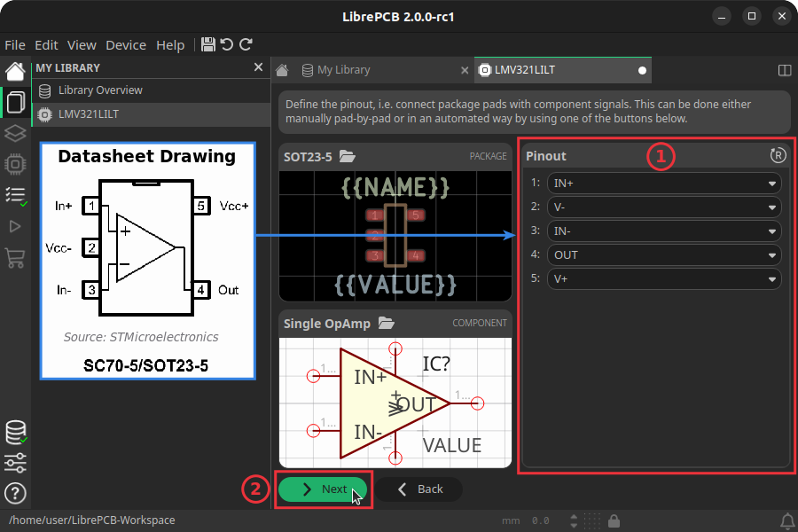
Task: Open the home workspace icon in sidebar
Action: coord(14,70)
